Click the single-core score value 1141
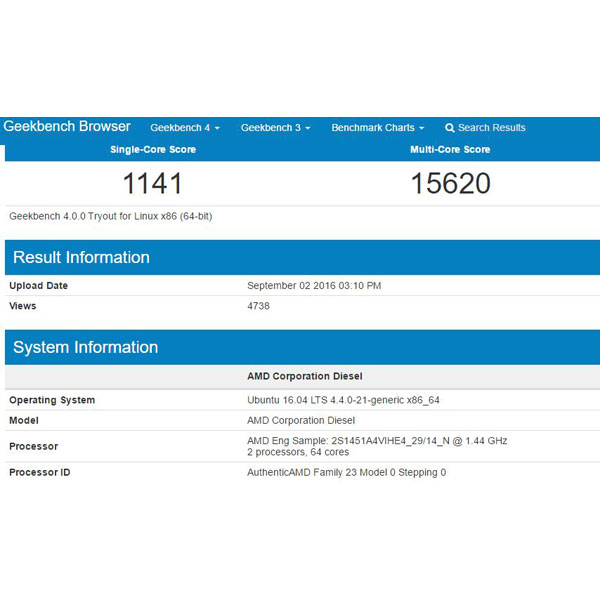Image resolution: width=600 pixels, height=600 pixels. [x=152, y=183]
